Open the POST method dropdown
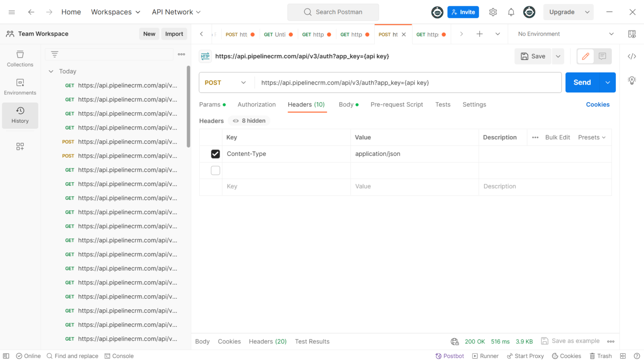 226,83
